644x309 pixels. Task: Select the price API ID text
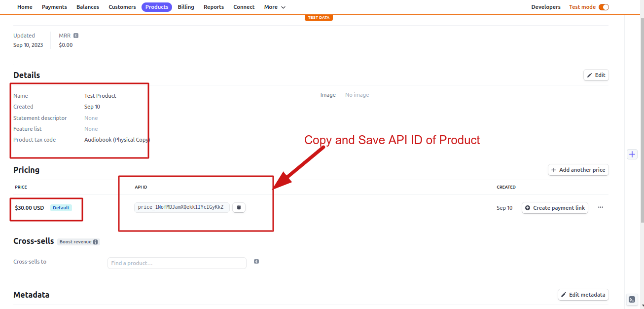click(x=181, y=207)
